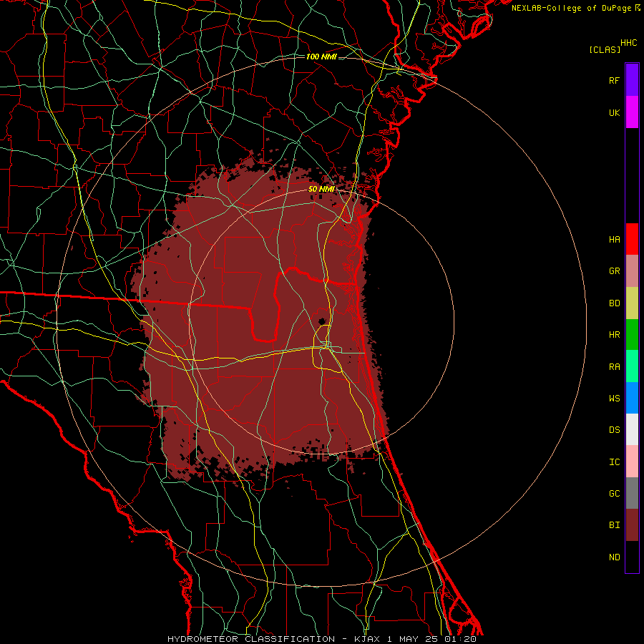Pick the HR green legend swatch
The image size is (644, 644).
tap(632, 335)
